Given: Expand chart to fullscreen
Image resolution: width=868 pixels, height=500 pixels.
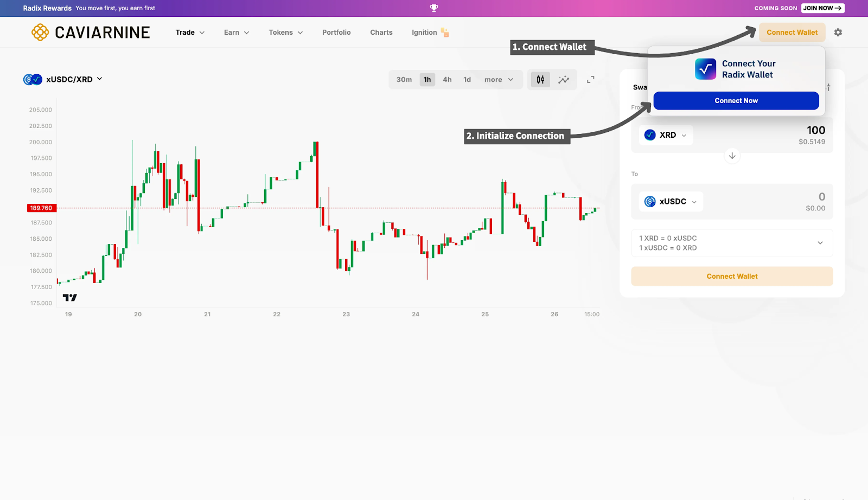Looking at the screenshot, I should (x=591, y=80).
